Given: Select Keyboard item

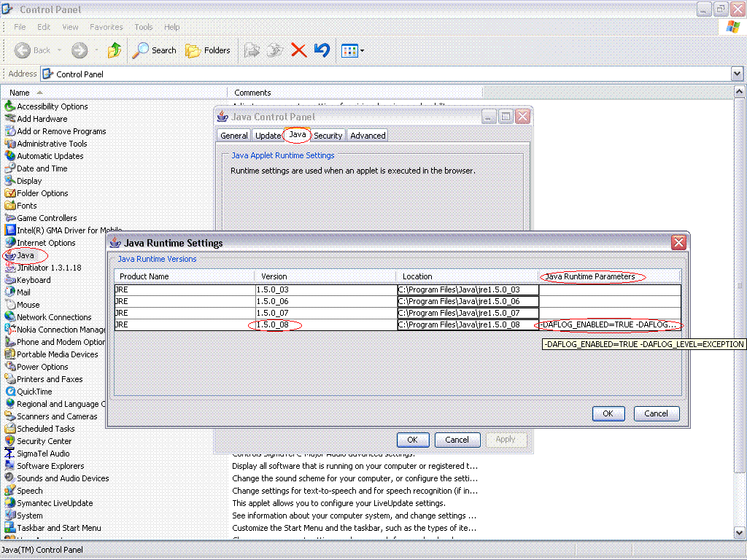Looking at the screenshot, I should click(28, 280).
